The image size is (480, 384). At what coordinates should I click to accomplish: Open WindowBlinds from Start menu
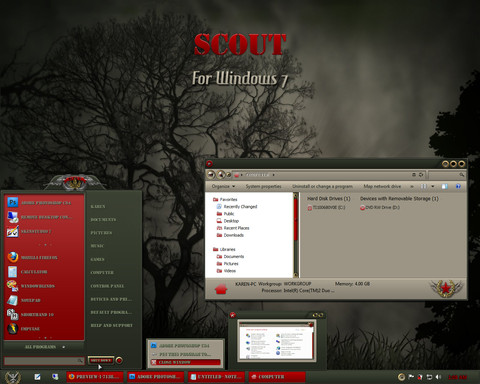44,286
